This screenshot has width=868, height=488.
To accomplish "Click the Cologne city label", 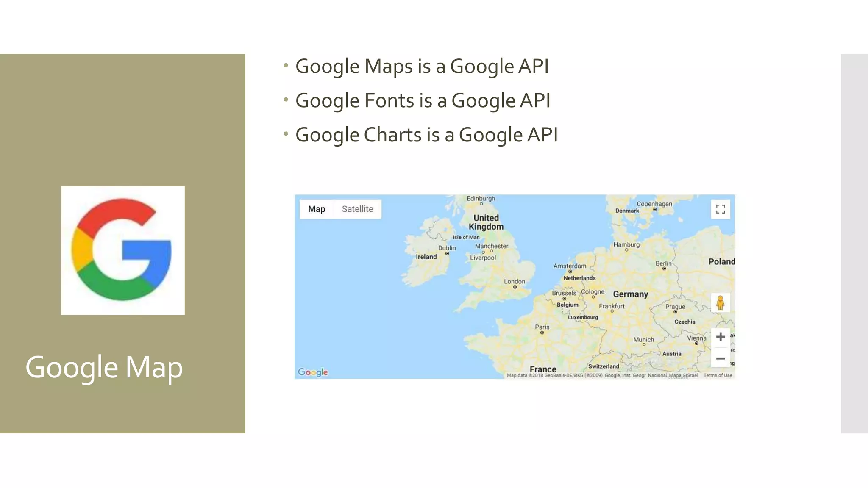I will click(593, 291).
